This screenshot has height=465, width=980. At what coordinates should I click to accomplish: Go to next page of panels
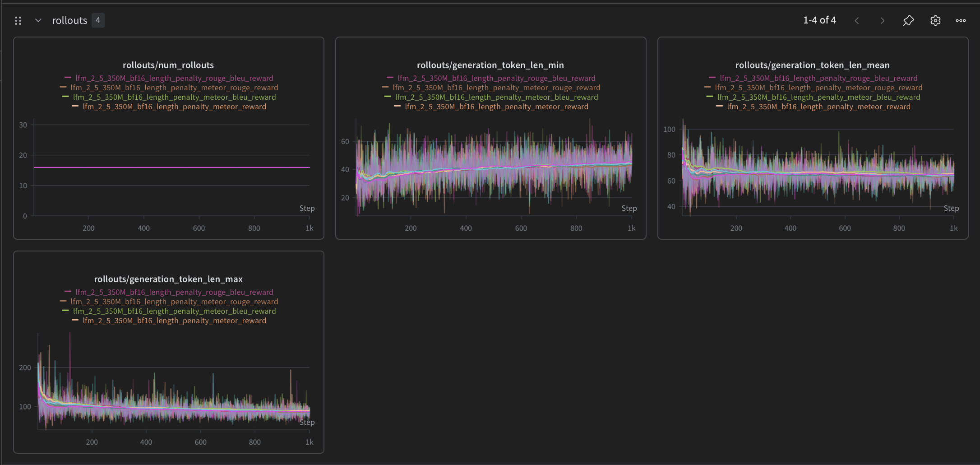click(882, 20)
